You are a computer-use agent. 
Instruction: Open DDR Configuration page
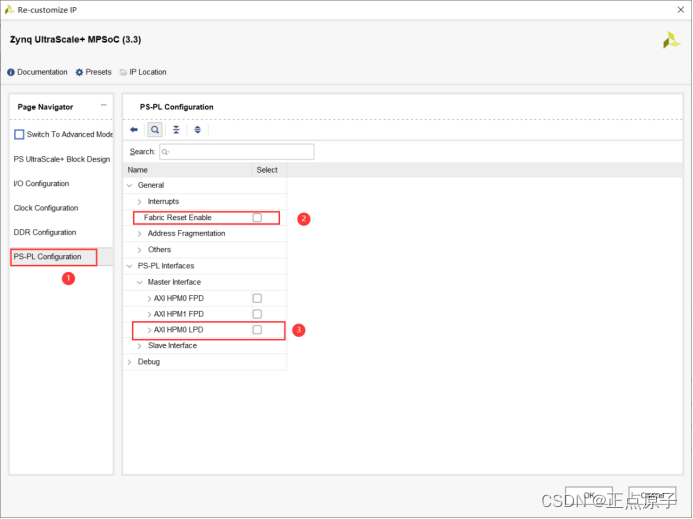coord(45,232)
